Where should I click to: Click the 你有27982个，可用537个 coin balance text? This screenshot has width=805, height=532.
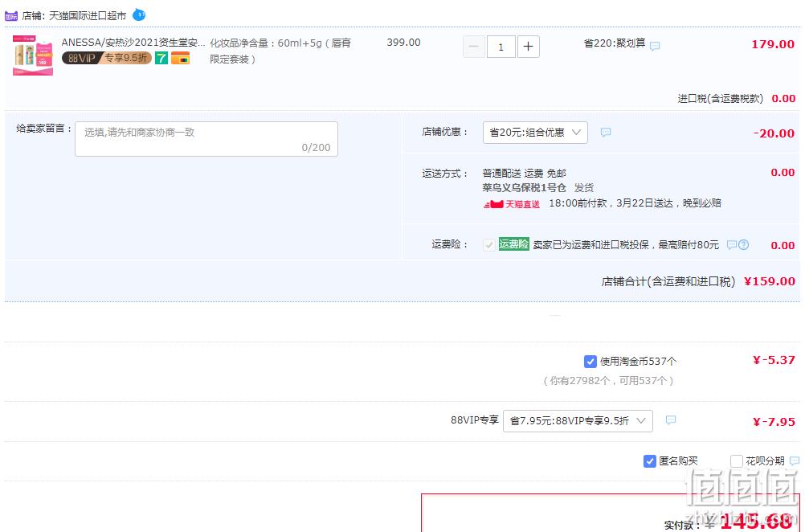coord(608,380)
